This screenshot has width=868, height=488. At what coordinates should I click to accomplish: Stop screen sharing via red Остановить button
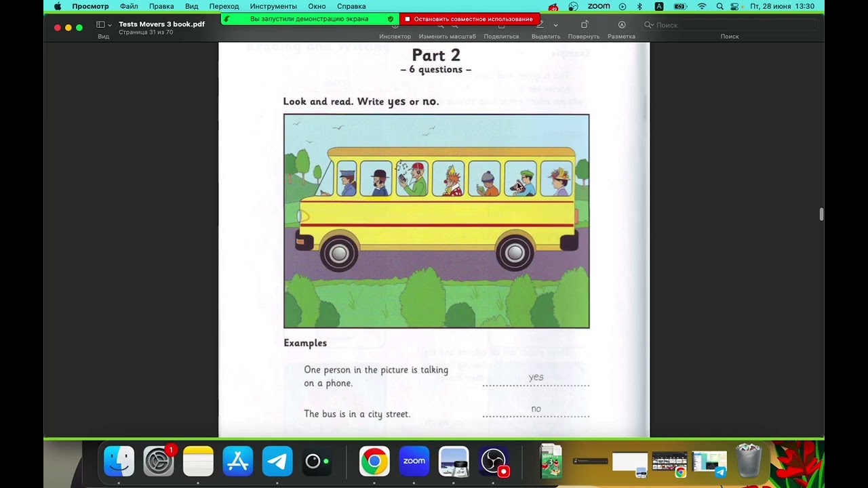[469, 19]
